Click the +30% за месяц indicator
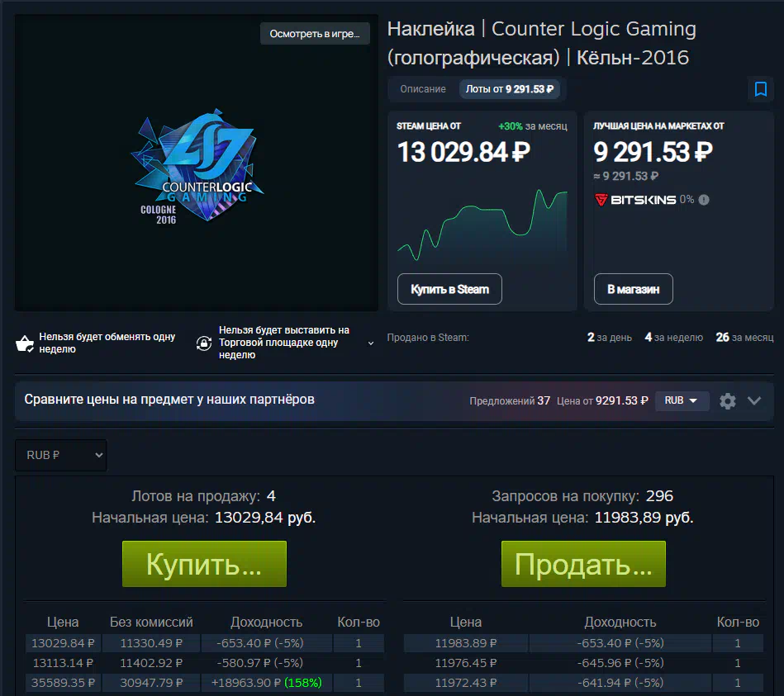 (533, 126)
